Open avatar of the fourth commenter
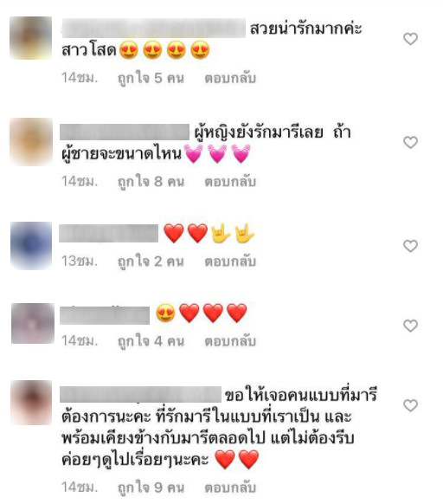 click(x=33, y=323)
